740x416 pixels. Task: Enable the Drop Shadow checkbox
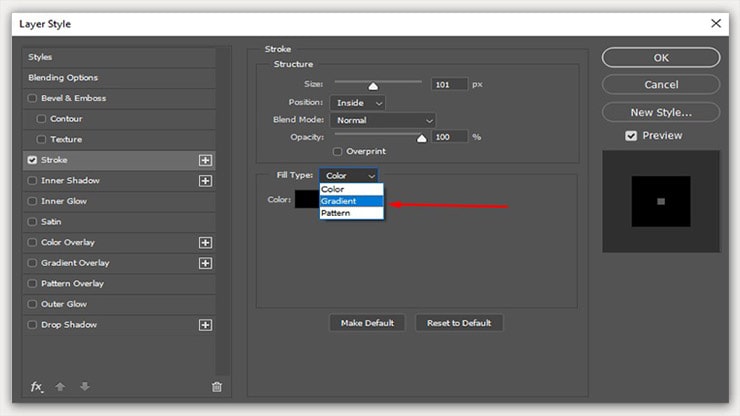(32, 325)
